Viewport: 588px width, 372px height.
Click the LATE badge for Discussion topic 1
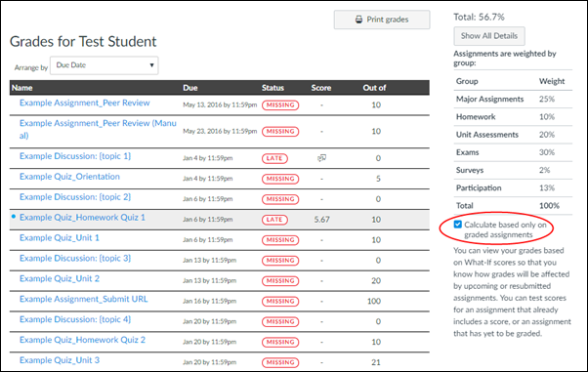(274, 158)
